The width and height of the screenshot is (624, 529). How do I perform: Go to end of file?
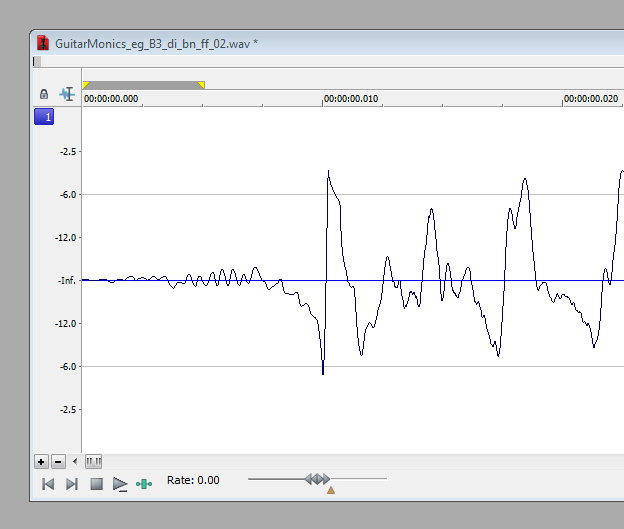click(71, 484)
